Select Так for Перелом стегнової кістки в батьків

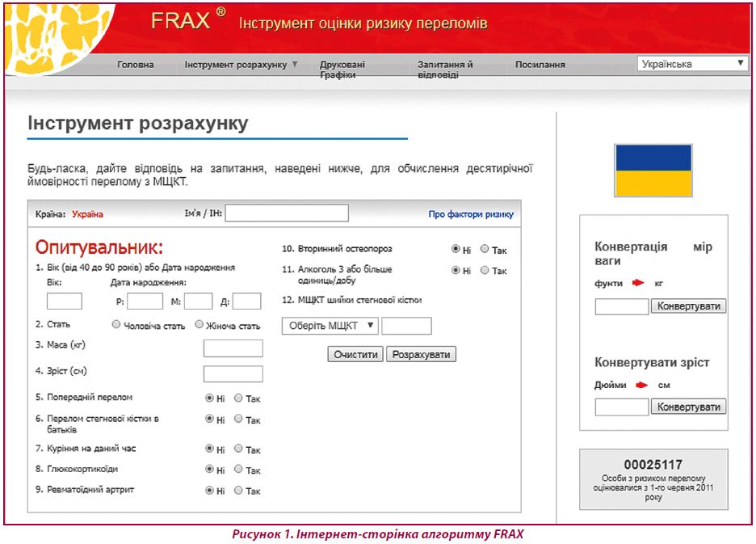click(238, 419)
